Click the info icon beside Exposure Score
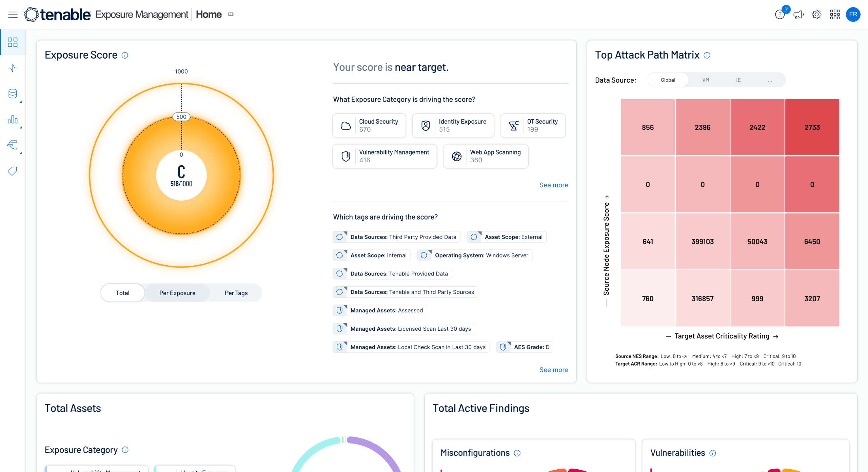This screenshot has width=868, height=472. 125,55
